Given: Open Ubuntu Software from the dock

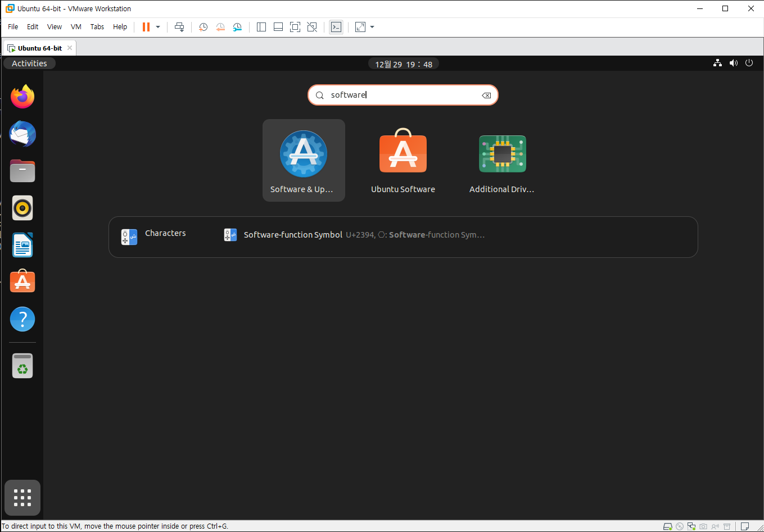Looking at the screenshot, I should 22,281.
